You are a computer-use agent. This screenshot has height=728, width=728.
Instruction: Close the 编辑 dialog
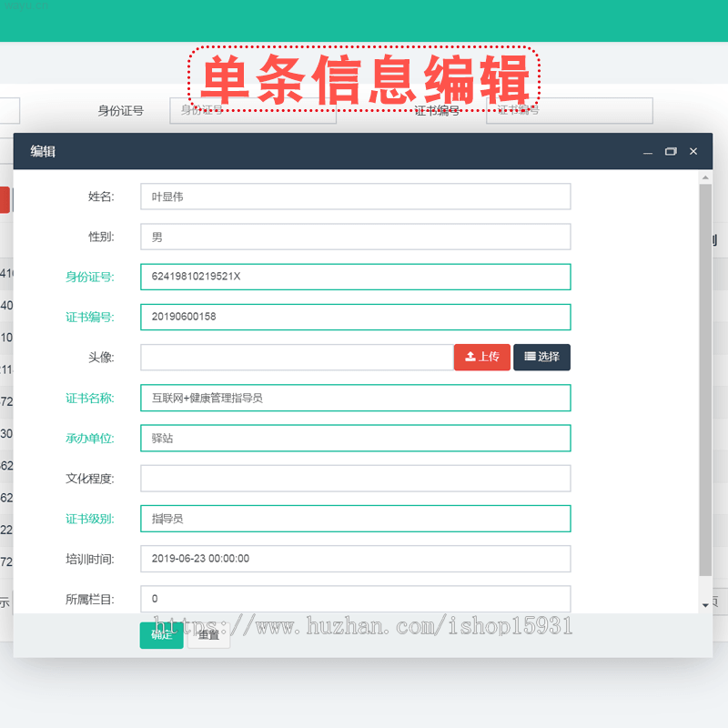point(693,151)
